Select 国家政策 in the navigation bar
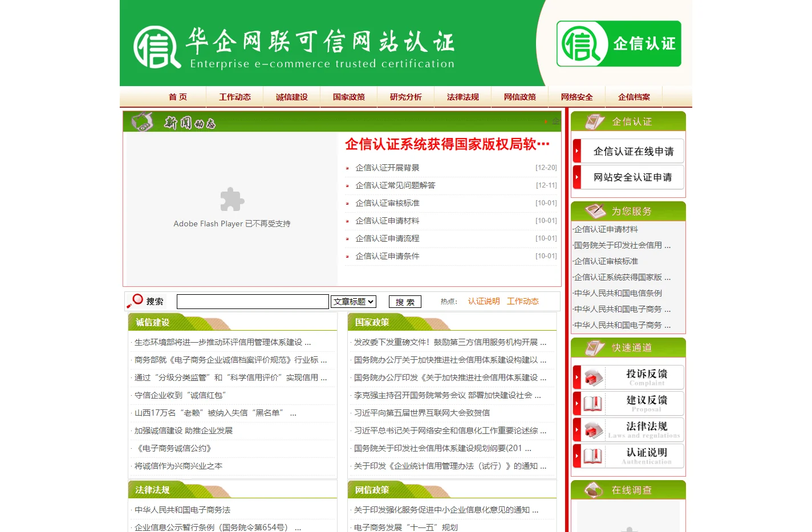Image resolution: width=812 pixels, height=532 pixels. (349, 97)
